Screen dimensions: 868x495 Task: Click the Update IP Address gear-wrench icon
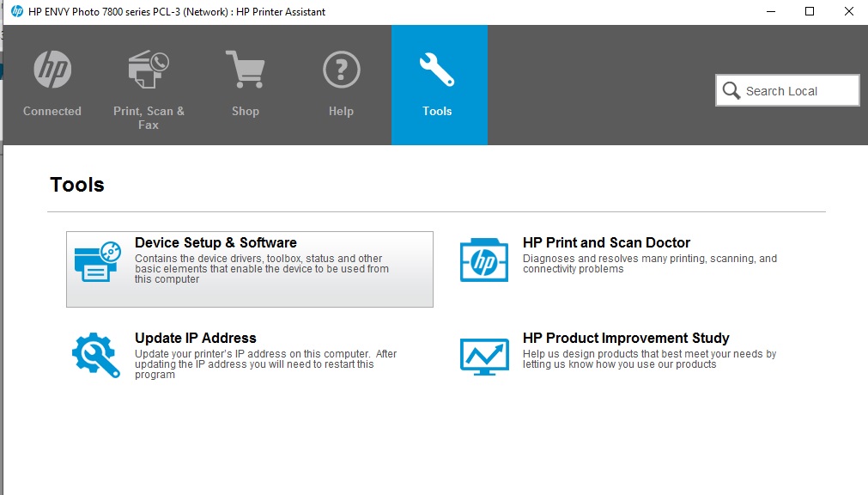click(96, 355)
